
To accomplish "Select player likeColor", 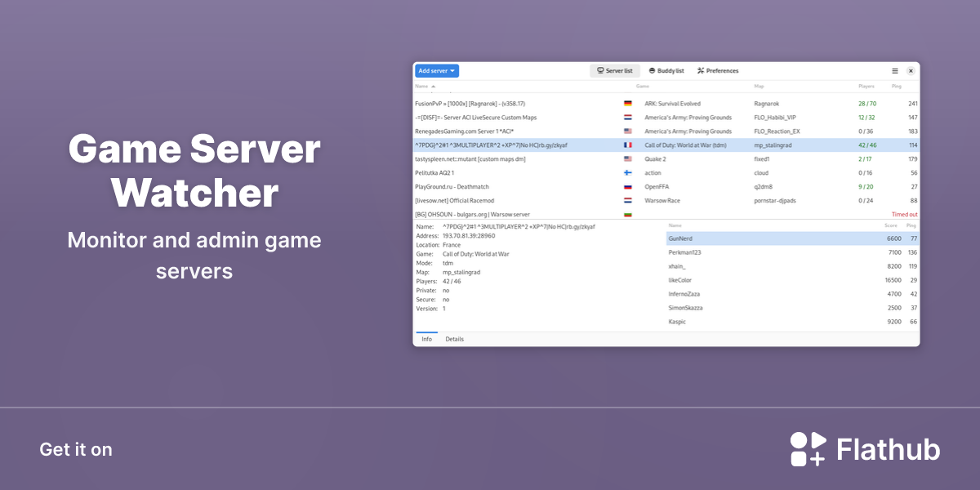I will tap(792, 280).
